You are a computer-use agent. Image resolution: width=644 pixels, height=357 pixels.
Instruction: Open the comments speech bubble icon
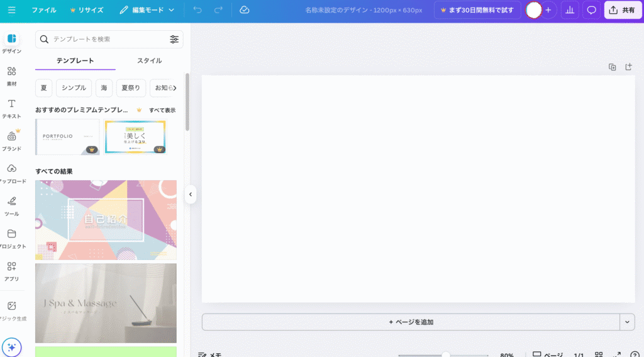coord(591,10)
